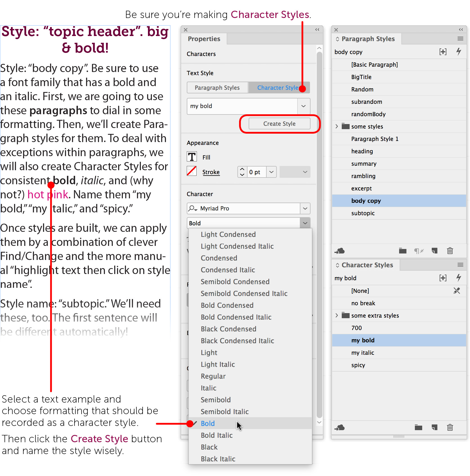Select the subtopic paragraph style
Image resolution: width=470 pixels, height=476 pixels.
(399, 213)
